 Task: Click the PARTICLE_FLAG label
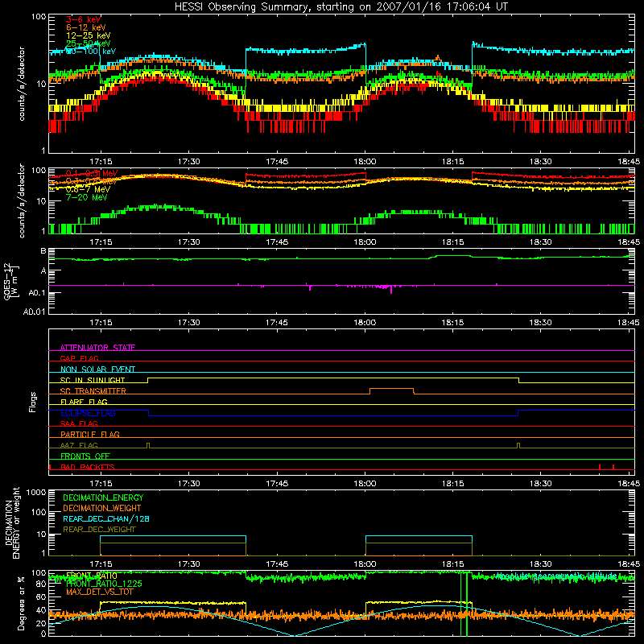90,434
